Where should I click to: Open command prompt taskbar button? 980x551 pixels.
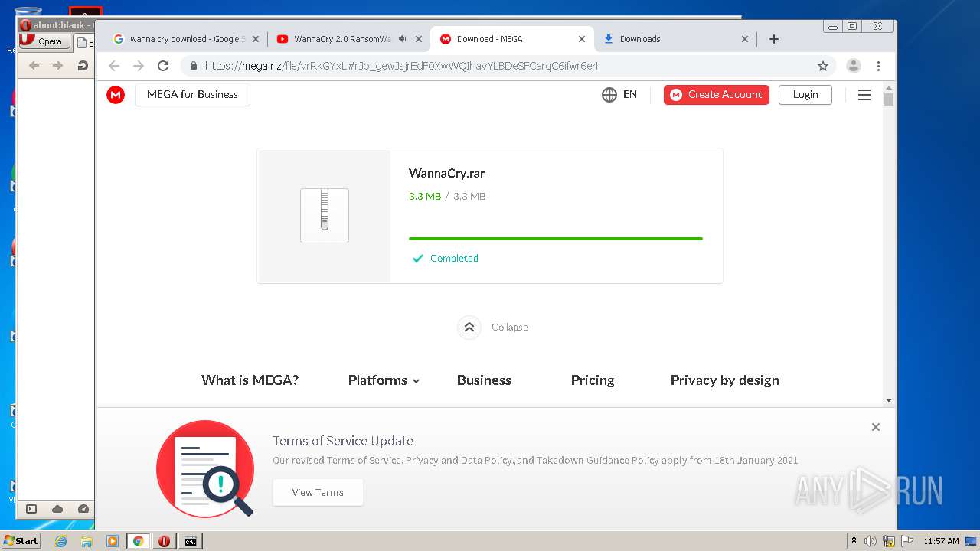pyautogui.click(x=190, y=541)
